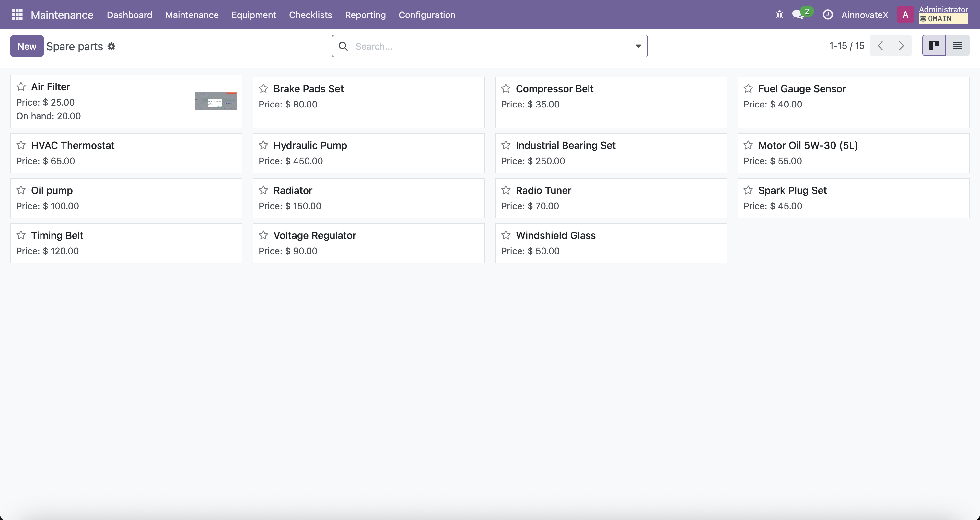This screenshot has height=520, width=980.
Task: Open the Configuration menu
Action: (x=427, y=15)
